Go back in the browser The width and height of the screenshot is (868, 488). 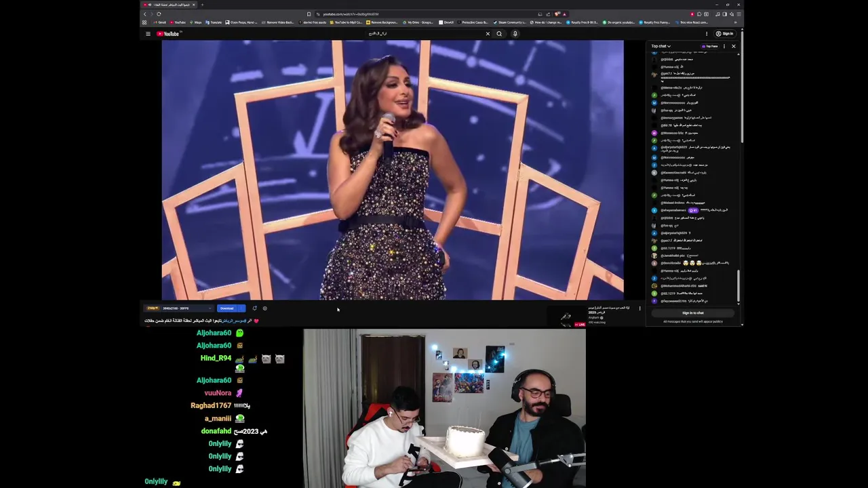pos(144,14)
